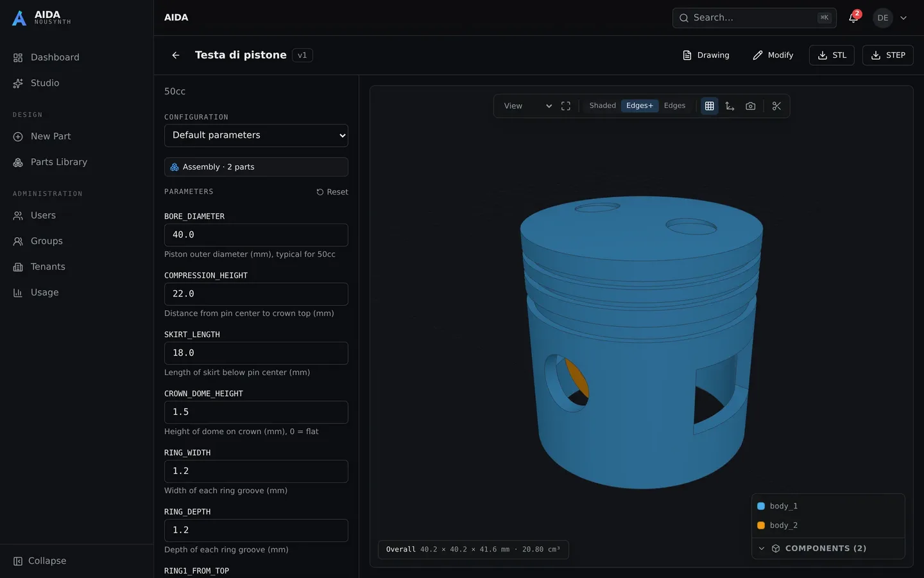Switch to Shaded render mode
Image resolution: width=924 pixels, height=578 pixels.
(x=603, y=106)
